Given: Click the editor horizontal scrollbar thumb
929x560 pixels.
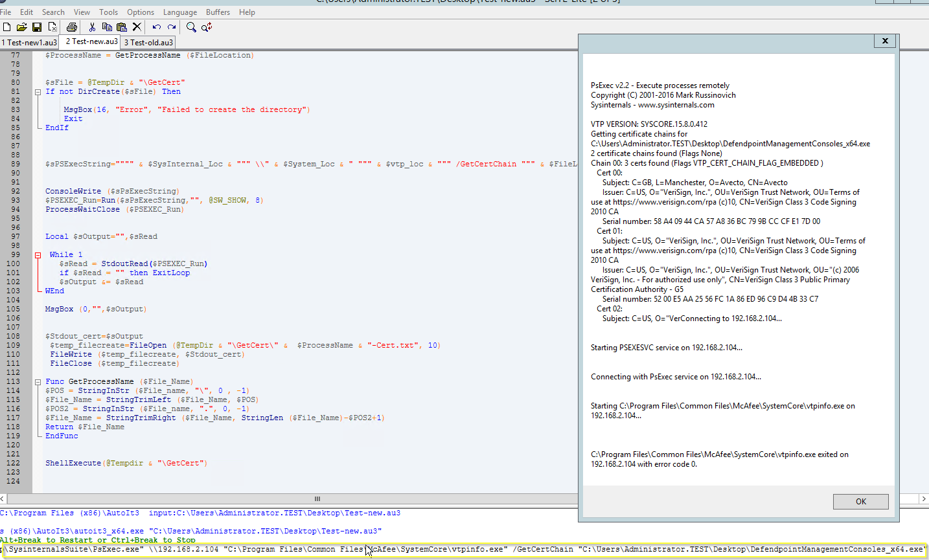Looking at the screenshot, I should [317, 498].
